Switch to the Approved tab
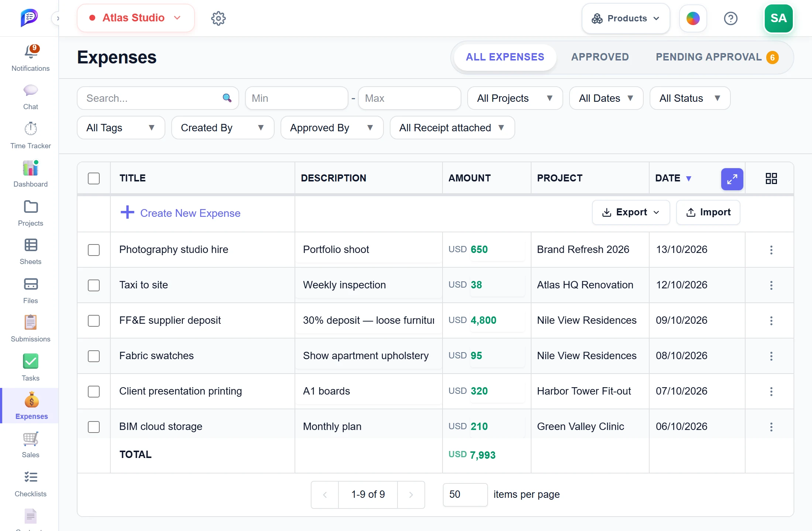812x531 pixels. pyautogui.click(x=600, y=57)
